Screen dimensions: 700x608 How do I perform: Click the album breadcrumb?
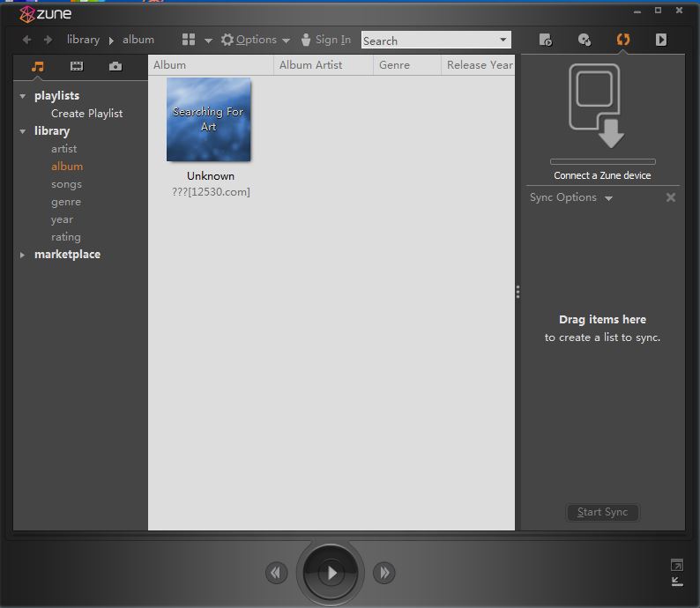(x=138, y=40)
